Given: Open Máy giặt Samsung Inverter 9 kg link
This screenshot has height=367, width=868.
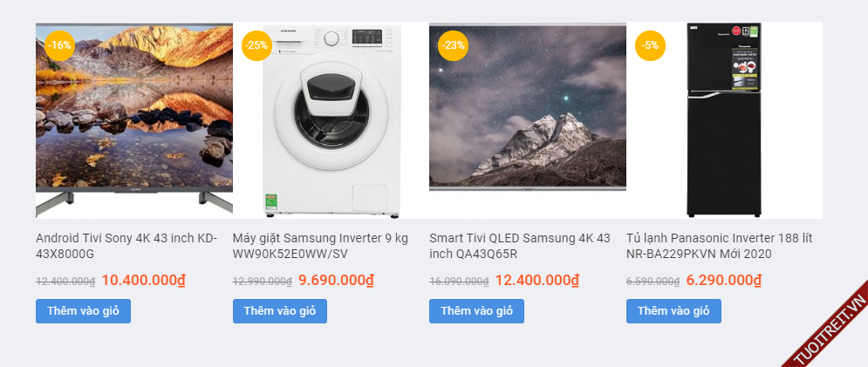Looking at the screenshot, I should [x=320, y=246].
